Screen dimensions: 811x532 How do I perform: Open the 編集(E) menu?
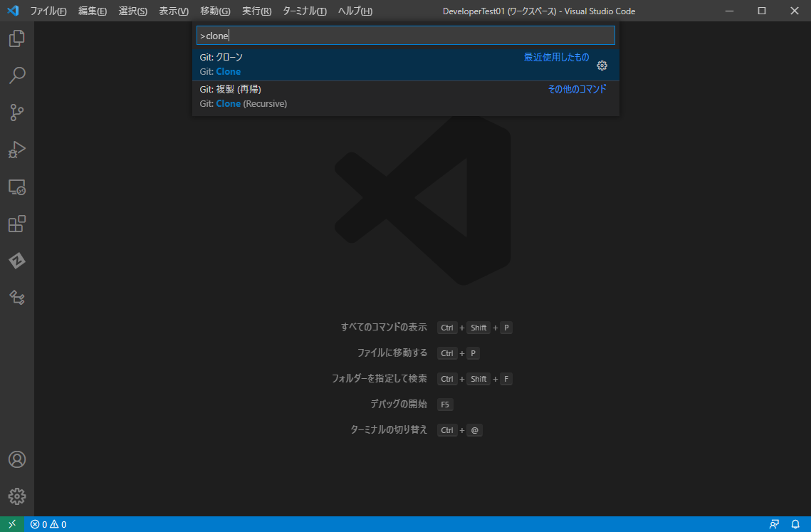93,11
